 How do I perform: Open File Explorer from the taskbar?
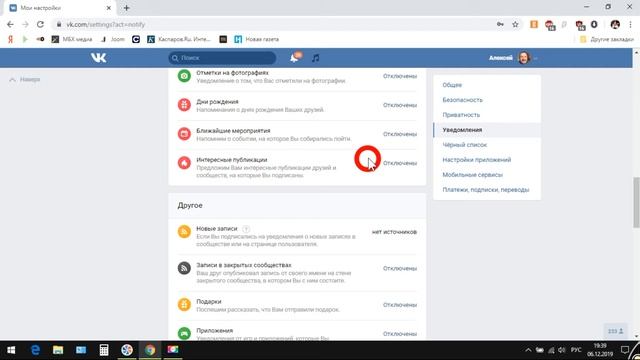point(58,350)
